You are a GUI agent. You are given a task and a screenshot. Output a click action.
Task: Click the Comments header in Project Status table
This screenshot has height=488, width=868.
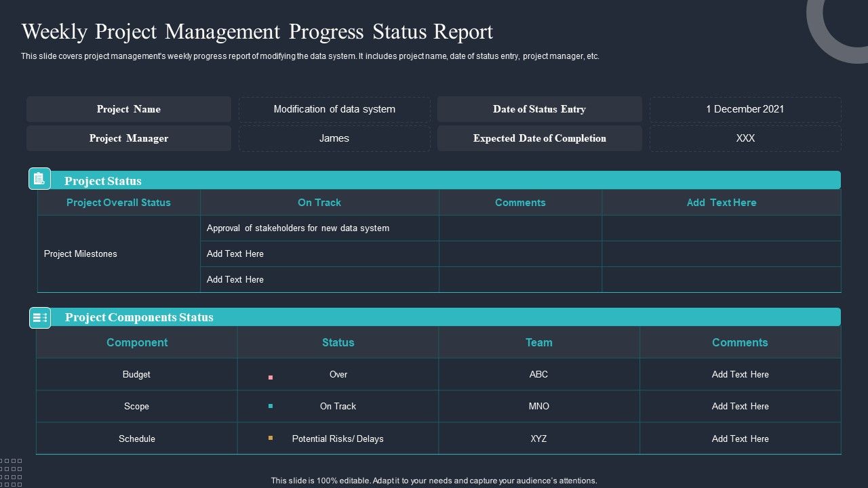(x=520, y=203)
